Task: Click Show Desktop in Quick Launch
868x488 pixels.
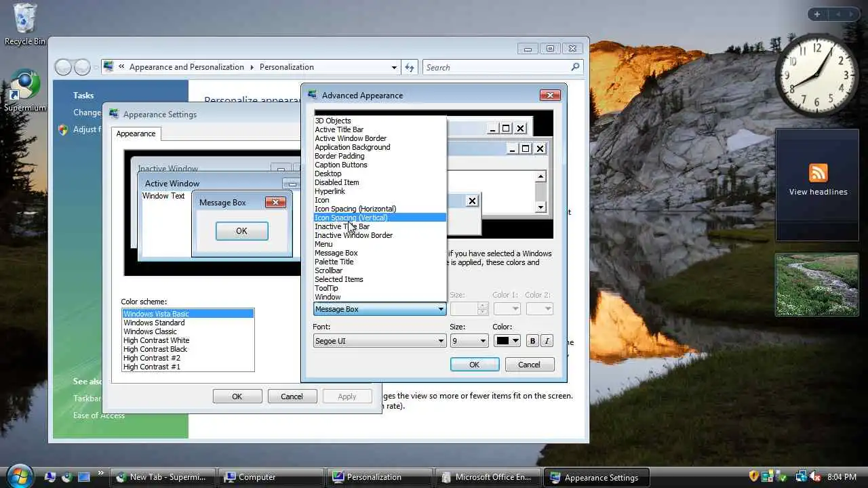Action: [50, 476]
